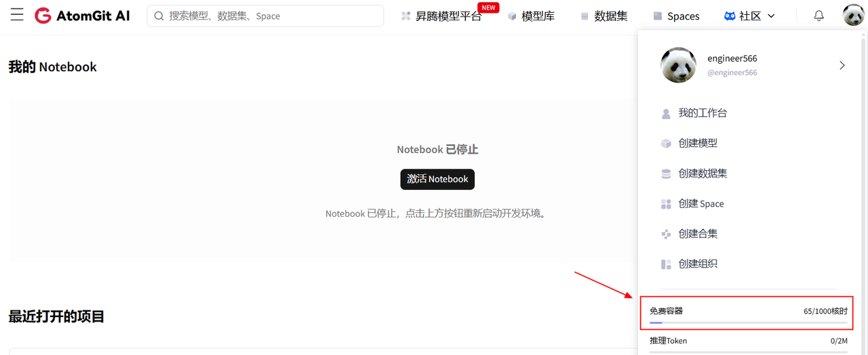Click the 65/1000核时 value

pyautogui.click(x=825, y=311)
